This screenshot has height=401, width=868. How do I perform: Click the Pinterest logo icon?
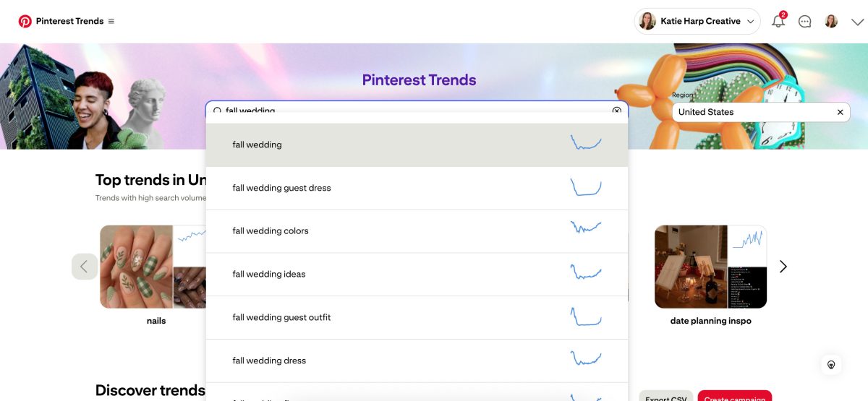(x=25, y=21)
